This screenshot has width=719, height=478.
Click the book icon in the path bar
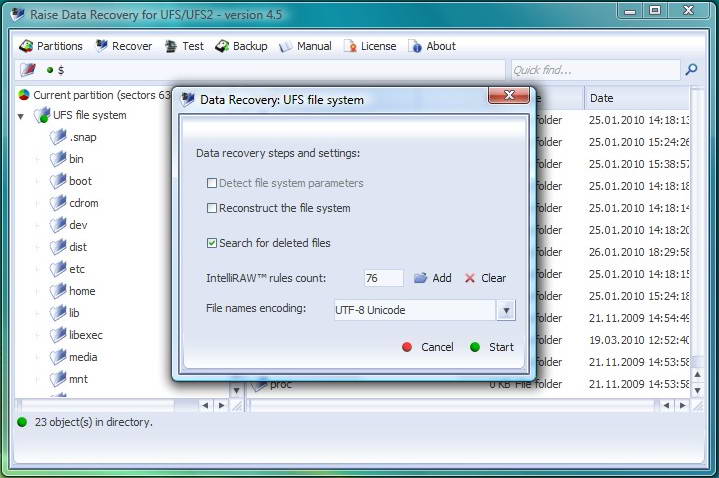coord(28,70)
